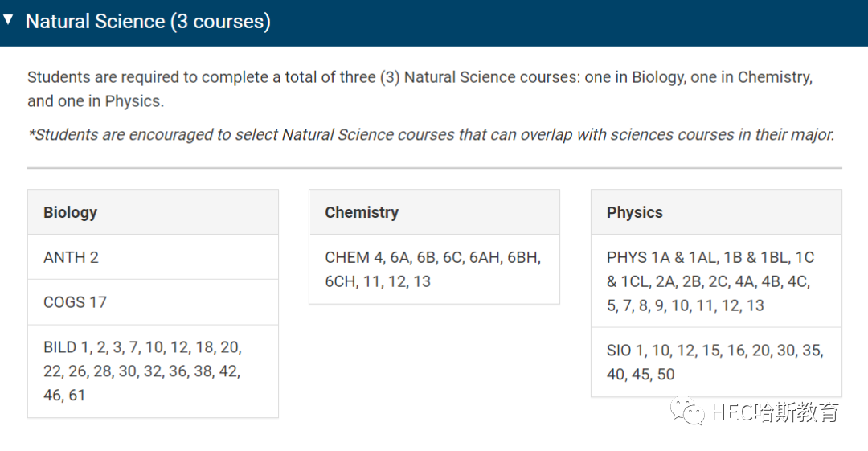Click the COGS 17 course row
The height and width of the screenshot is (451, 868).
(153, 302)
